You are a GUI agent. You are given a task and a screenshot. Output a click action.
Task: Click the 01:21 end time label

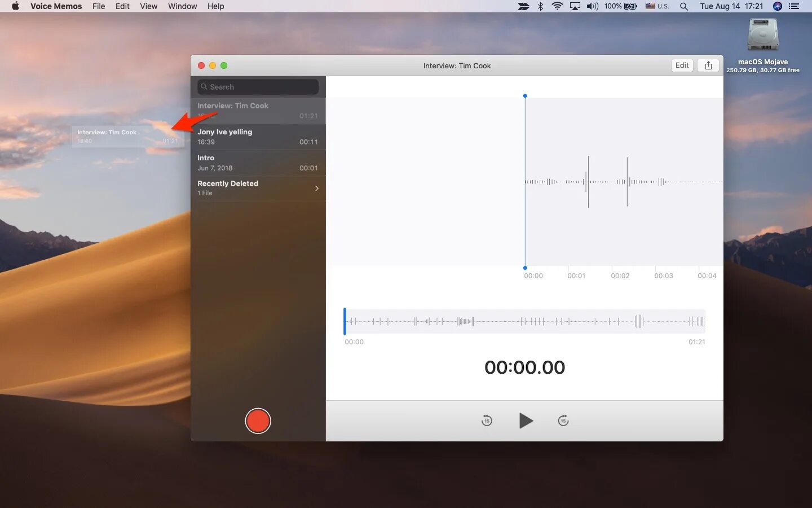point(697,342)
